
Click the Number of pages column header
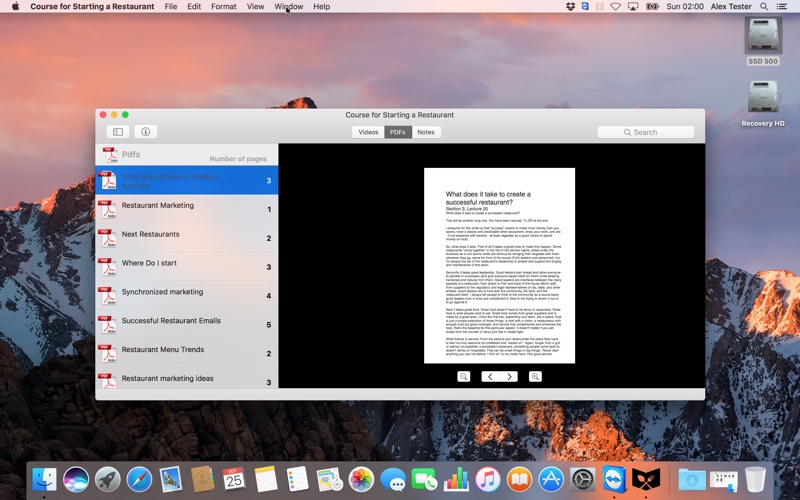tap(238, 159)
